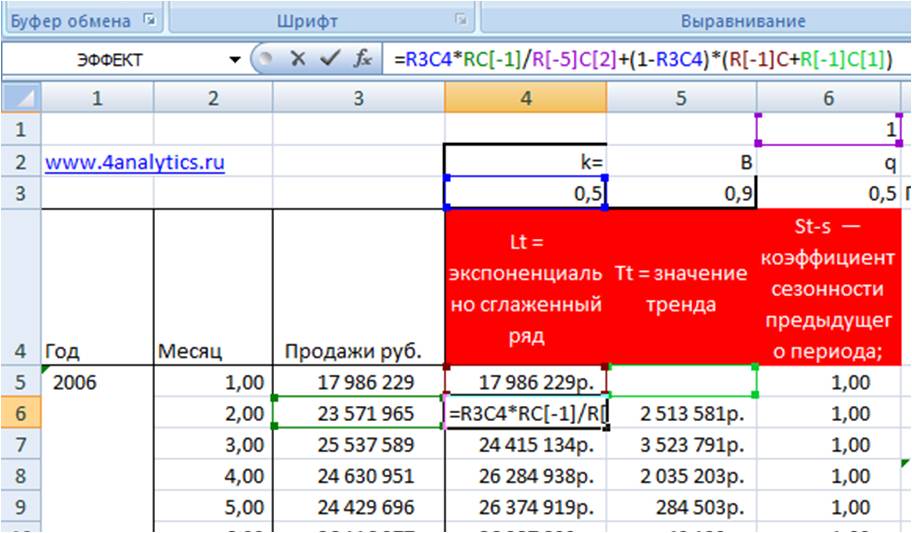Screen dimensions: 912x533
Task: Select row header 9
Action: click(21, 507)
